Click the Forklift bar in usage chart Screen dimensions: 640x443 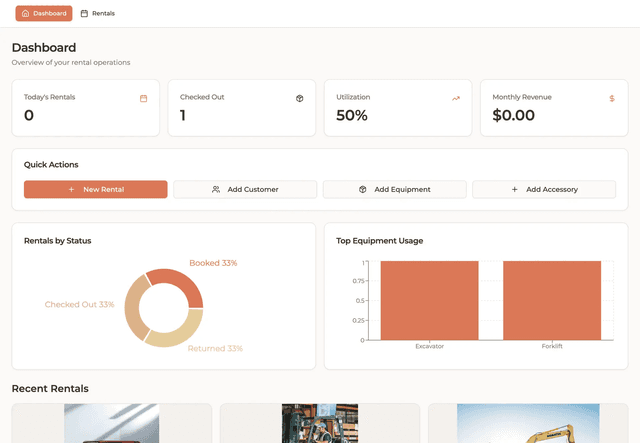point(552,300)
